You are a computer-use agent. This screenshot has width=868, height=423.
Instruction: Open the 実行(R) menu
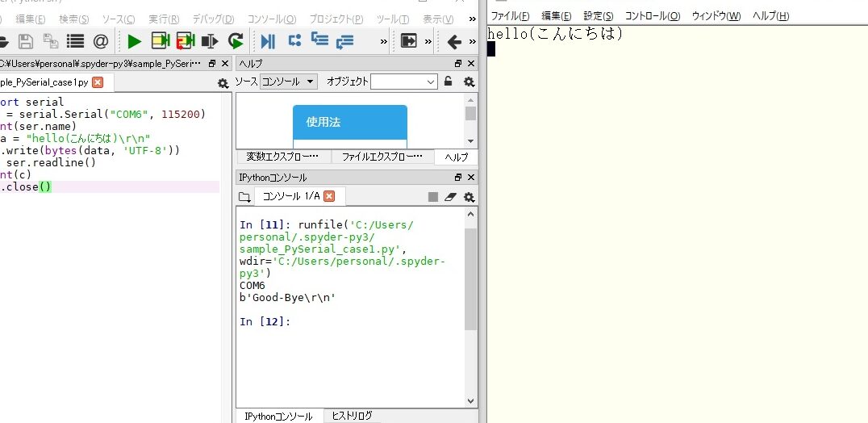pyautogui.click(x=163, y=19)
